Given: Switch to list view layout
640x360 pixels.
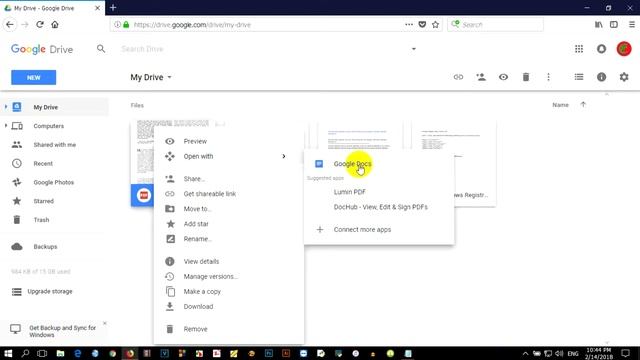Looking at the screenshot, I should point(579,77).
